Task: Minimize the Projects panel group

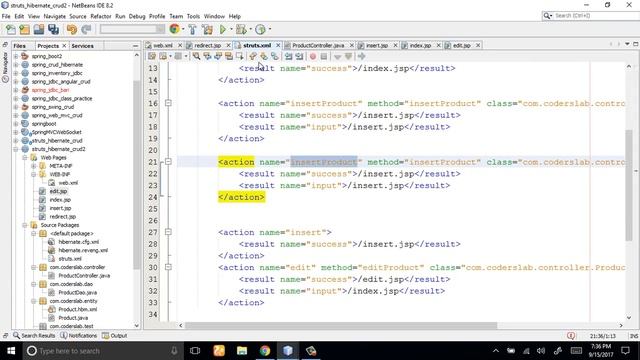Action: [x=136, y=46]
